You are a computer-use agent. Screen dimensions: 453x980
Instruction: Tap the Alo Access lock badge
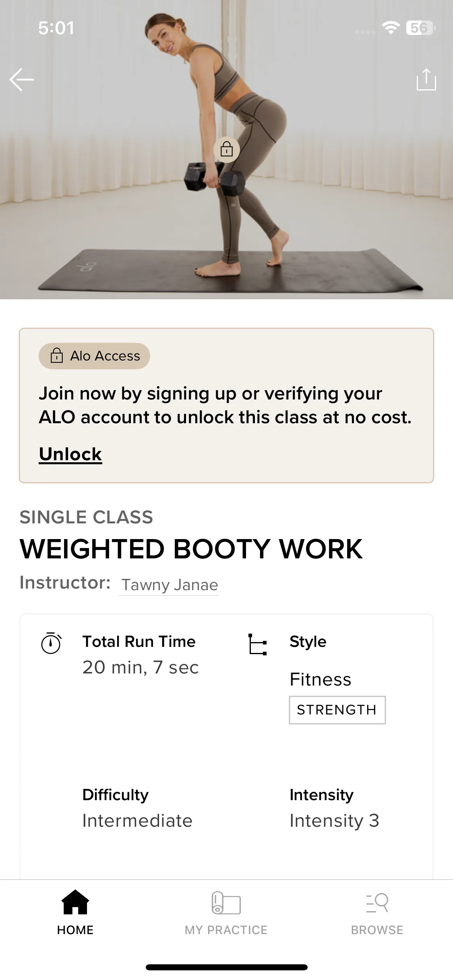(95, 356)
